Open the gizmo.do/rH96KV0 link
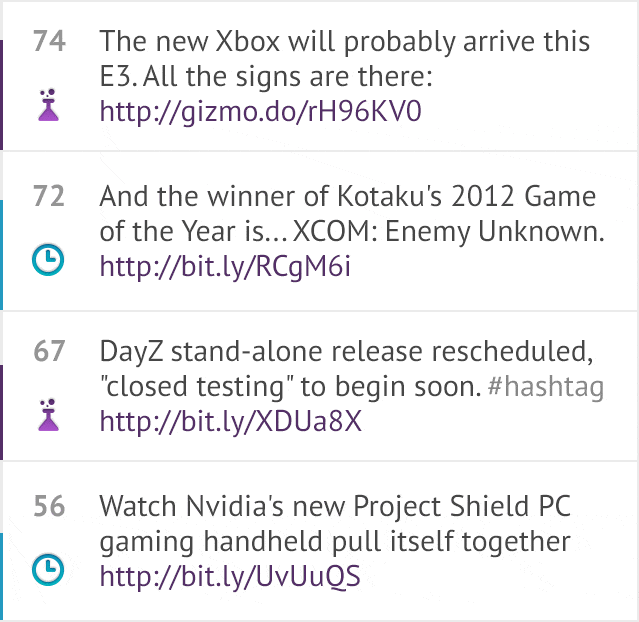Image resolution: width=639 pixels, height=622 pixels. click(260, 111)
